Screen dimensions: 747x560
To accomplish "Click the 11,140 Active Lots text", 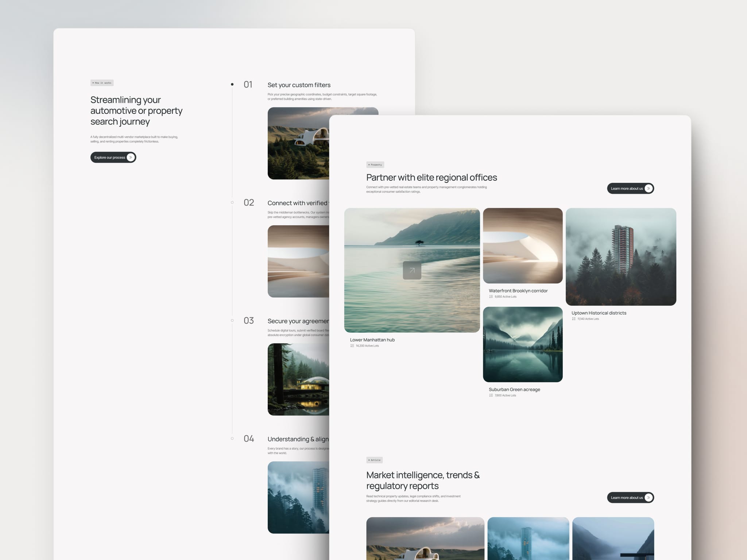I will pyautogui.click(x=588, y=319).
